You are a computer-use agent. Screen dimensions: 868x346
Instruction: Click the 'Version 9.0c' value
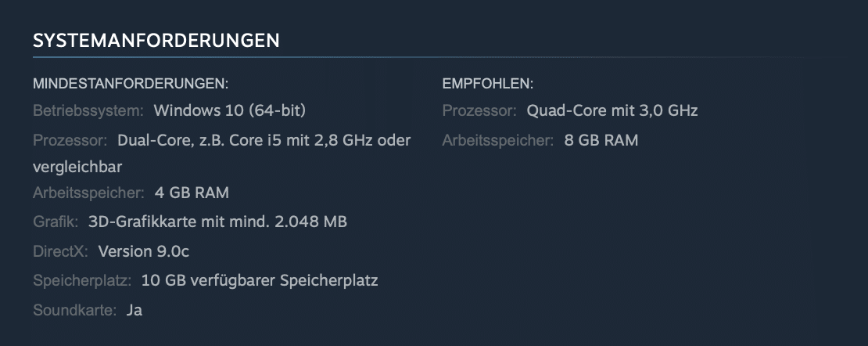[x=144, y=252]
